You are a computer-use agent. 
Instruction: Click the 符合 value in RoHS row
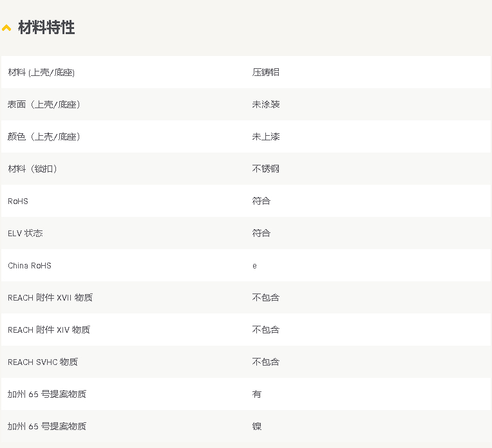click(x=261, y=201)
